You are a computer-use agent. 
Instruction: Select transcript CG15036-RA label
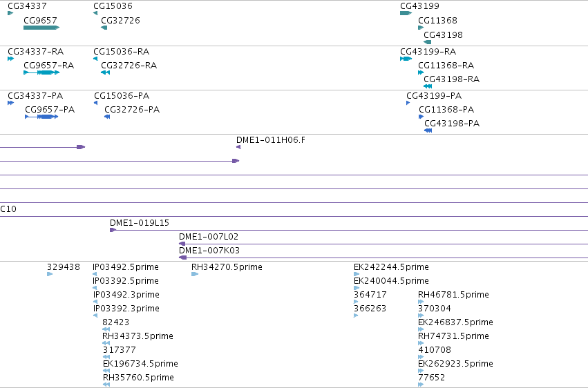(121, 51)
